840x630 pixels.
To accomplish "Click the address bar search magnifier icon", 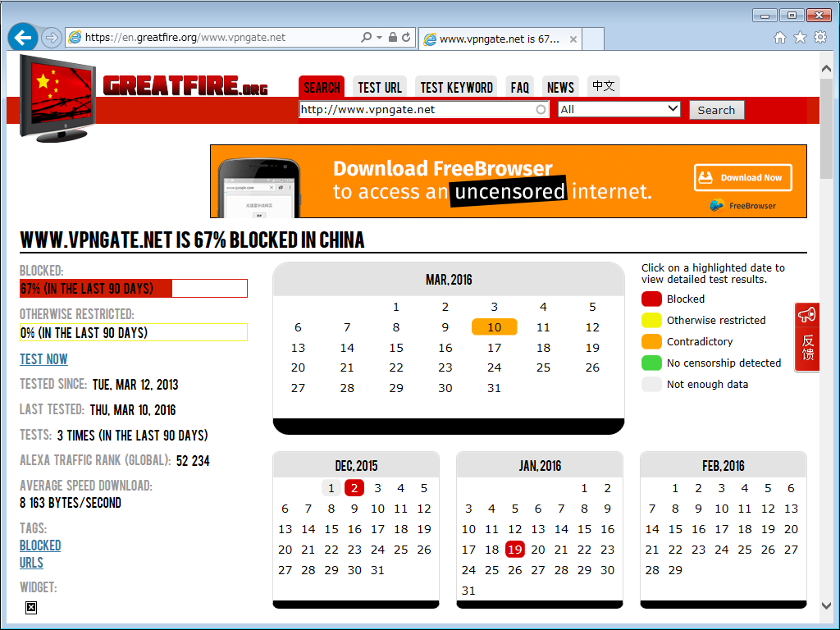I will point(367,37).
